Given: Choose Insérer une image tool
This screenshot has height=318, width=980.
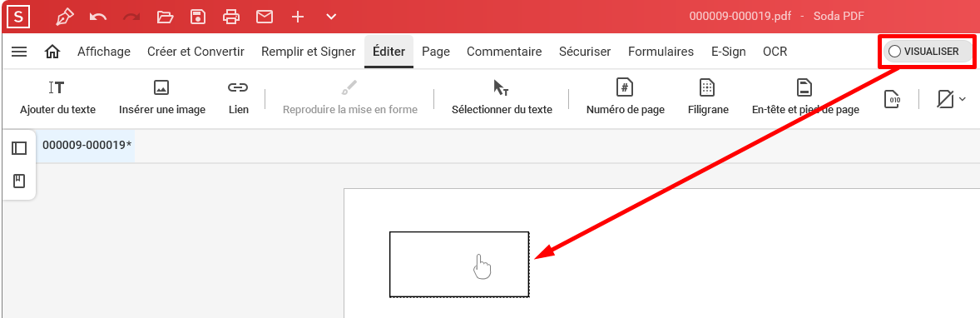Looking at the screenshot, I should 162,98.
